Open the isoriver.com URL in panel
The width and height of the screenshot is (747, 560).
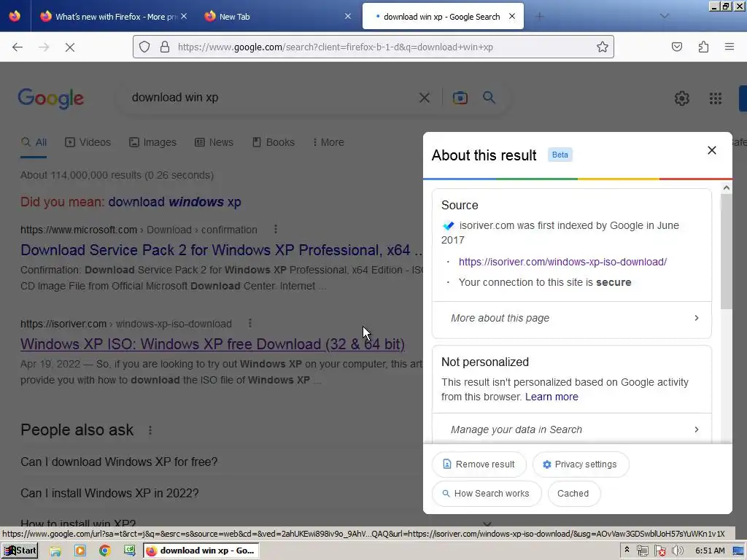[562, 262]
